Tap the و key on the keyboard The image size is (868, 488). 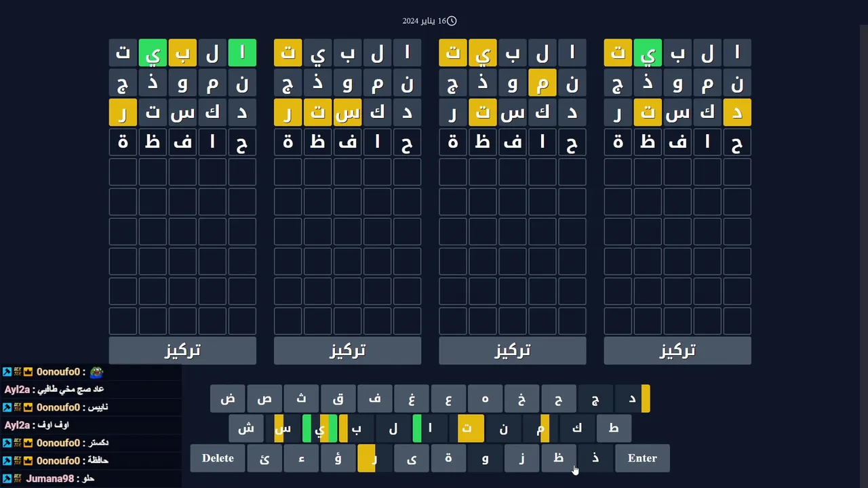[485, 458]
